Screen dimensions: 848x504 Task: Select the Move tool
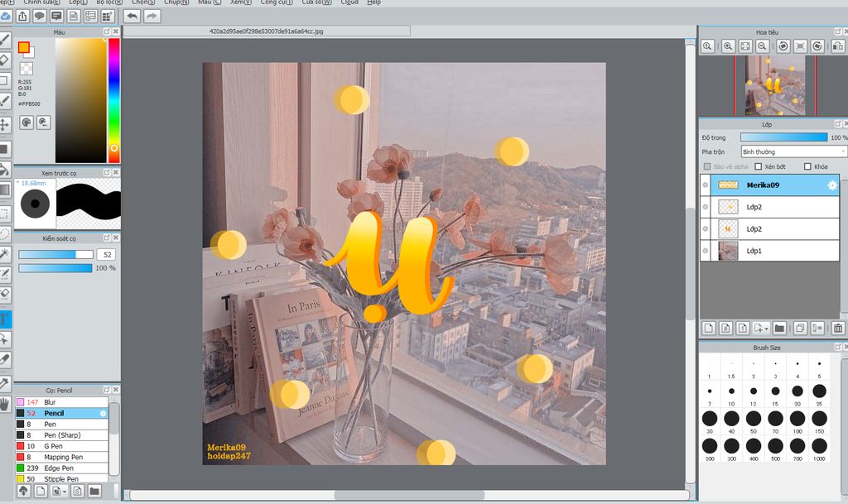(4, 125)
